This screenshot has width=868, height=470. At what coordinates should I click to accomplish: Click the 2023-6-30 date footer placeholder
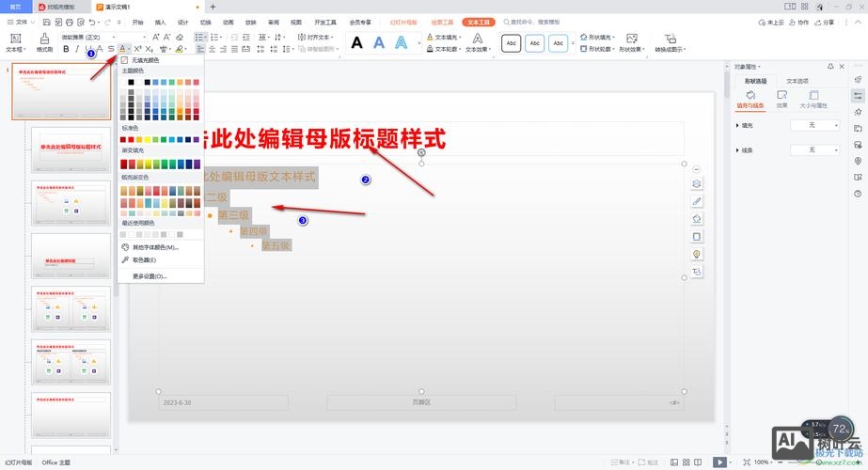[223, 402]
